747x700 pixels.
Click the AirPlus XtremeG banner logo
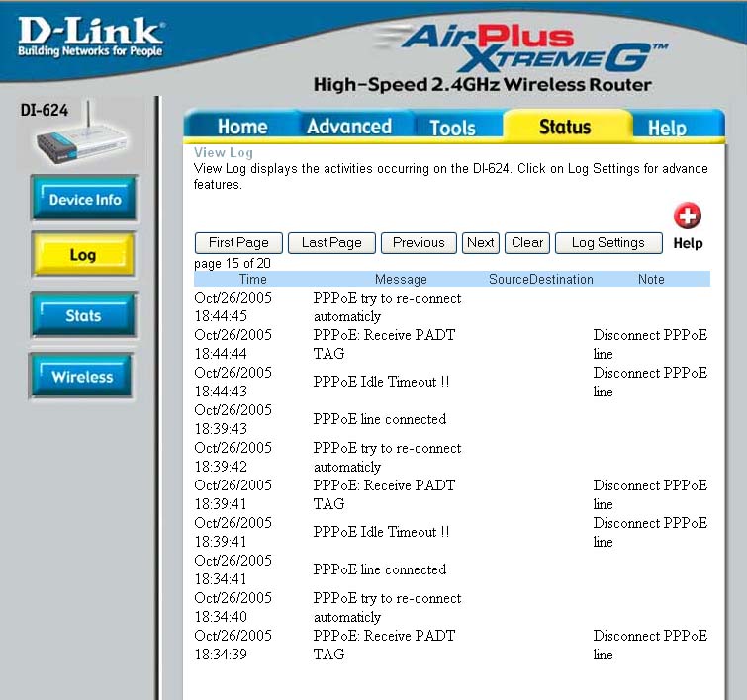click(x=521, y=47)
